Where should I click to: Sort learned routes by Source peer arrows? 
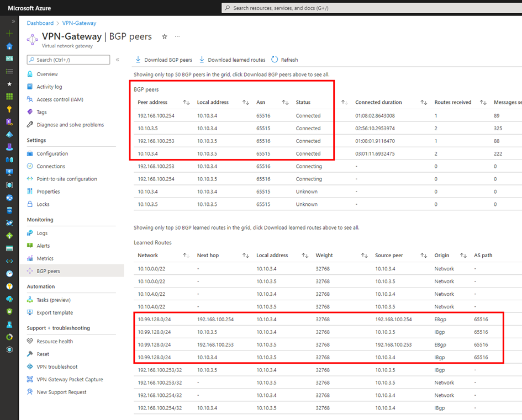[x=424, y=256]
